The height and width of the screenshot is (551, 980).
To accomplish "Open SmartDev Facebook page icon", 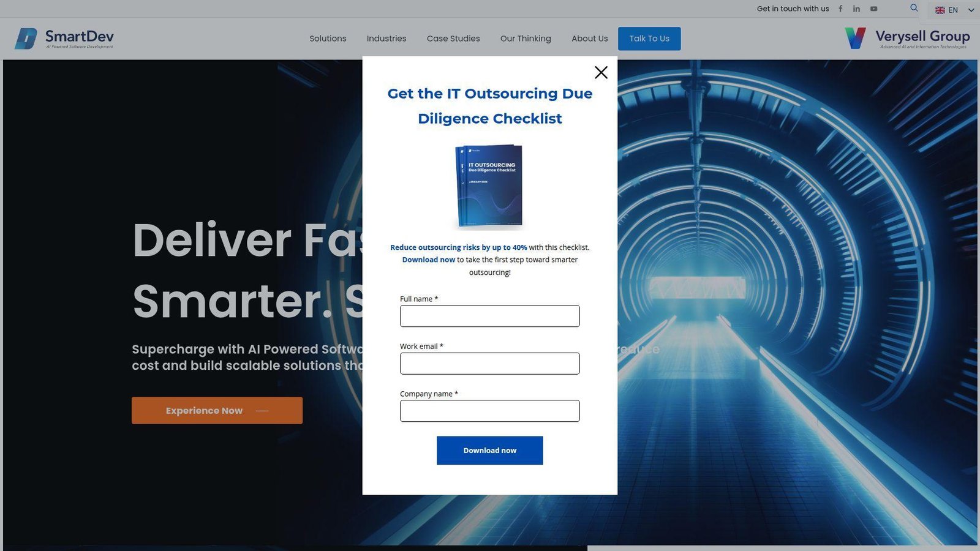I will pyautogui.click(x=840, y=9).
